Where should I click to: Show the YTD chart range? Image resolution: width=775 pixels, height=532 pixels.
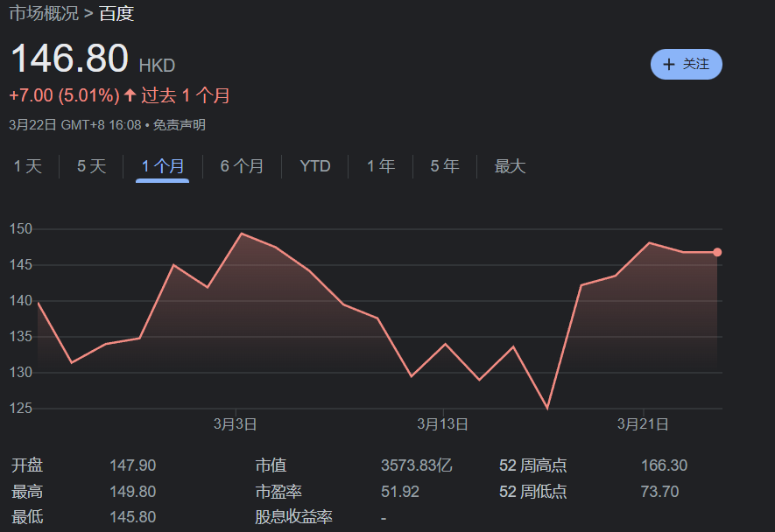point(315,166)
